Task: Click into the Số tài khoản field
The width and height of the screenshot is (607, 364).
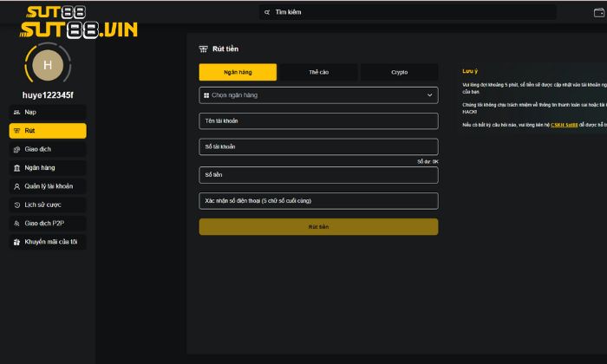Action: tap(318, 147)
